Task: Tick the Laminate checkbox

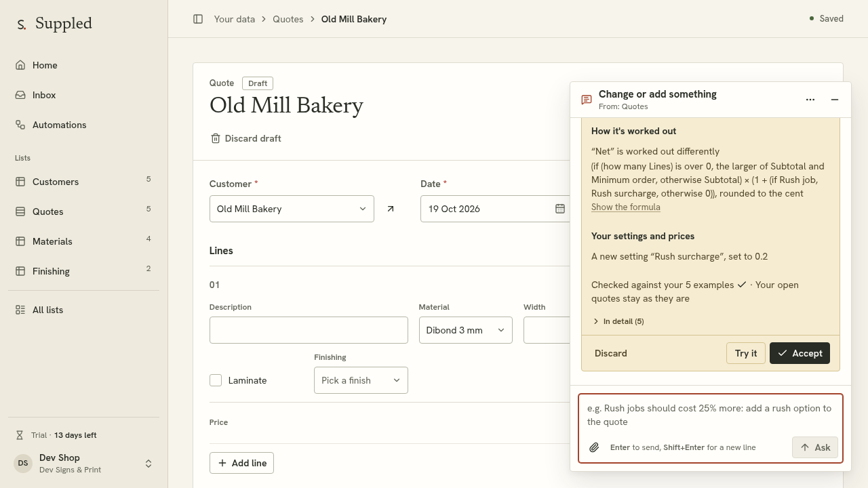Action: pos(216,380)
